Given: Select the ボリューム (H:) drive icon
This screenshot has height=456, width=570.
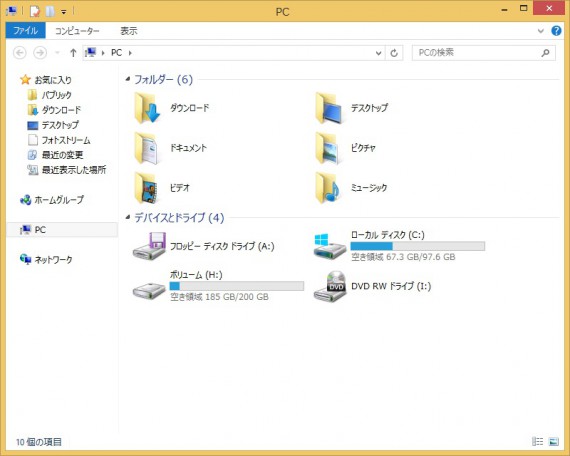Looking at the screenshot, I should click(x=149, y=290).
